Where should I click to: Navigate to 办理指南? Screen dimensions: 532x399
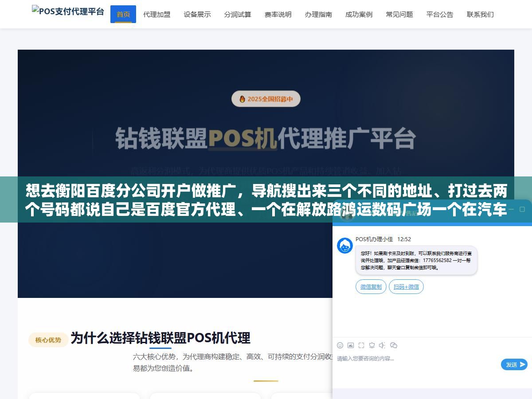click(318, 14)
